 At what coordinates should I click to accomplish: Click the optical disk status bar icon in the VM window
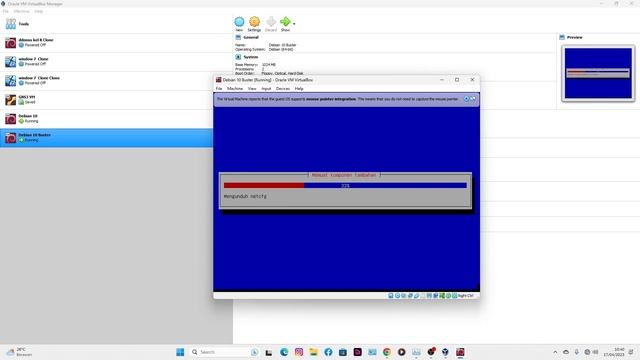pyautogui.click(x=397, y=296)
